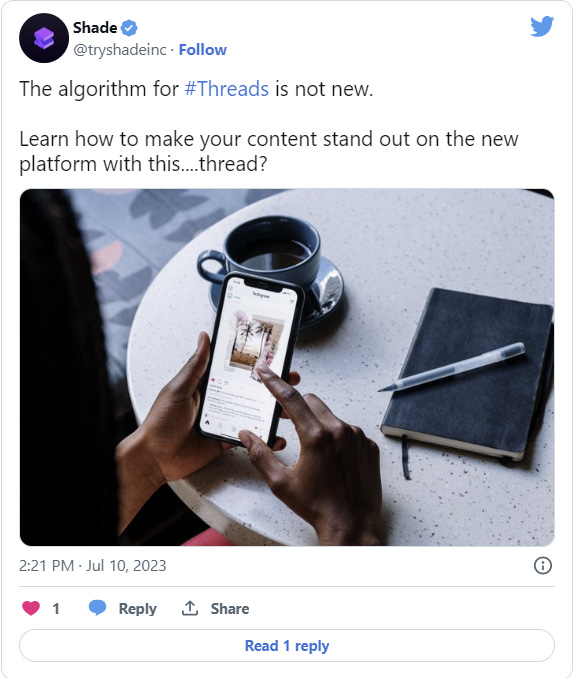The image size is (577, 678).
Task: Open the @tryshadeinc handle
Action: (120, 50)
